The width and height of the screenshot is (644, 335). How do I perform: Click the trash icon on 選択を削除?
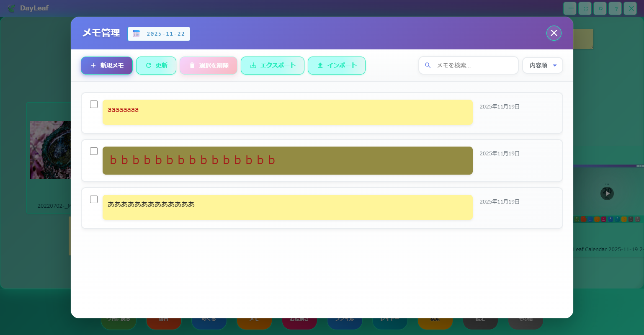(192, 65)
